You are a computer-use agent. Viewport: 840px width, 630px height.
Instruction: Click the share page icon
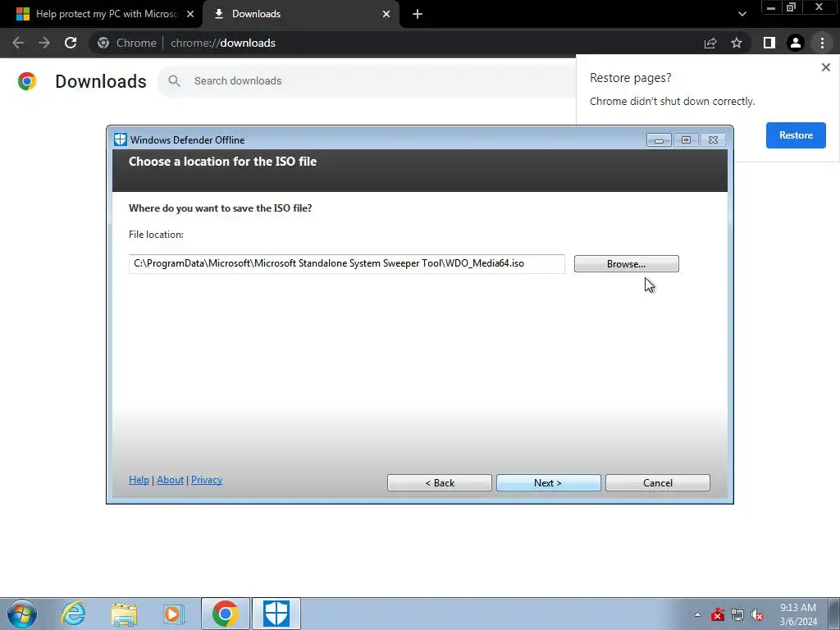(x=710, y=43)
